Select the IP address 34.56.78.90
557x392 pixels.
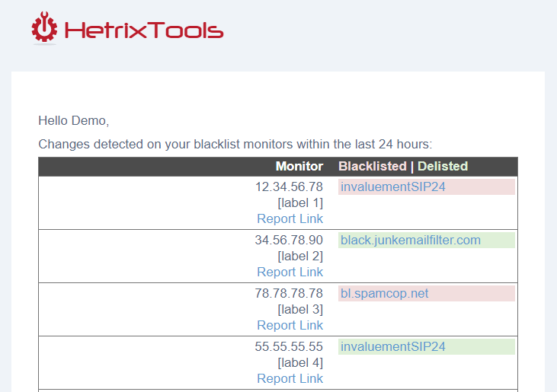[x=289, y=241]
